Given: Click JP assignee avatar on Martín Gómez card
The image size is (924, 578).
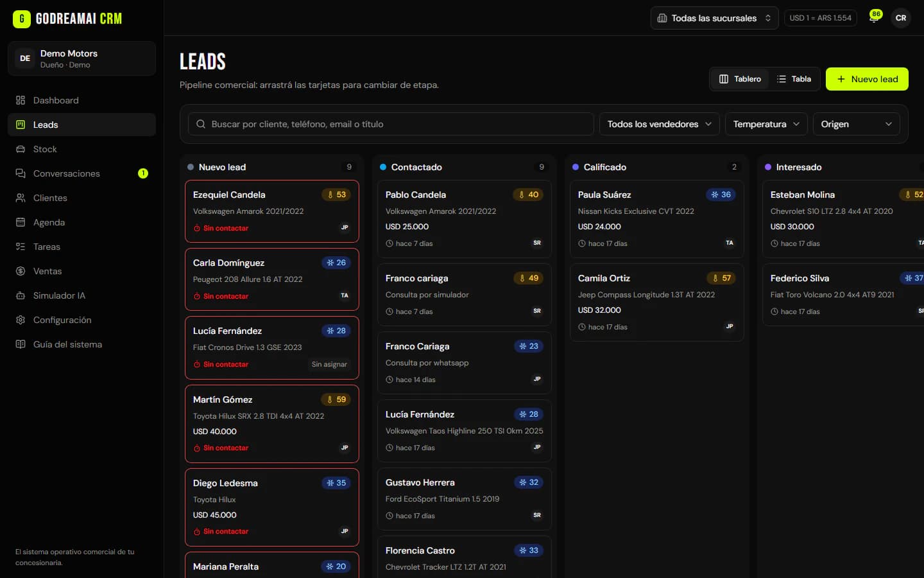Looking at the screenshot, I should pos(345,448).
